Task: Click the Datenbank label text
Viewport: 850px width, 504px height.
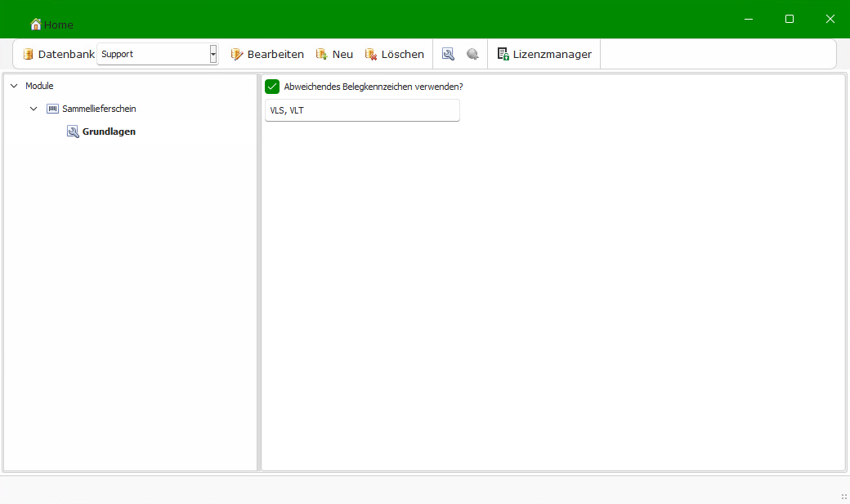Action: pyautogui.click(x=67, y=54)
